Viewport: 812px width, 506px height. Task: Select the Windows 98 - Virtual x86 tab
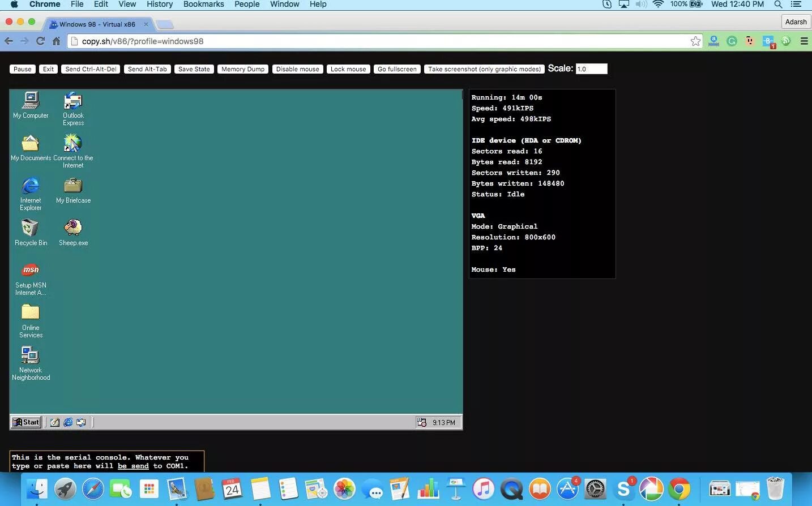point(97,24)
